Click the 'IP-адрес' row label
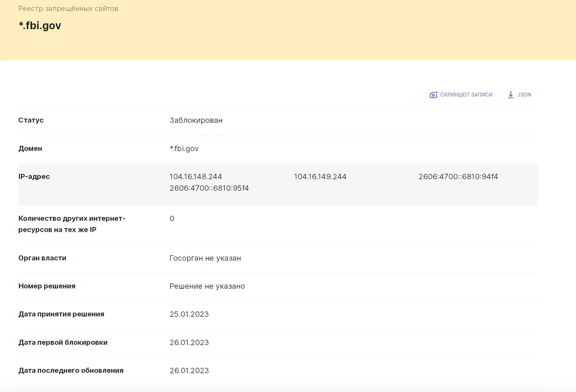Viewport: 576px width, 392px height. 34,177
